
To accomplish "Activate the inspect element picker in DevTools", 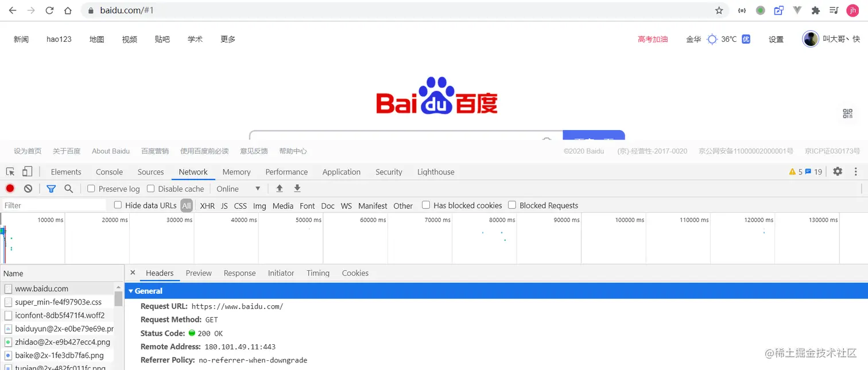I will pos(10,172).
